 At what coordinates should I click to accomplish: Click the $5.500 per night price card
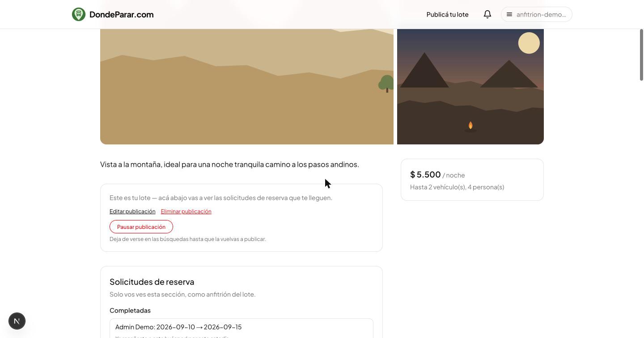(x=472, y=180)
